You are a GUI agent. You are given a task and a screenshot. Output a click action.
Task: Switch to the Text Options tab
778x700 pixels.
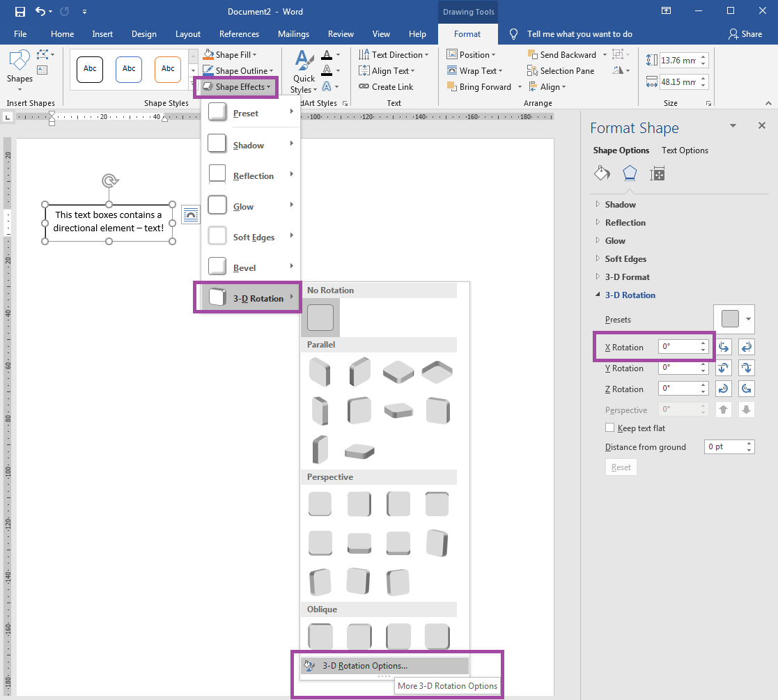pyautogui.click(x=685, y=150)
